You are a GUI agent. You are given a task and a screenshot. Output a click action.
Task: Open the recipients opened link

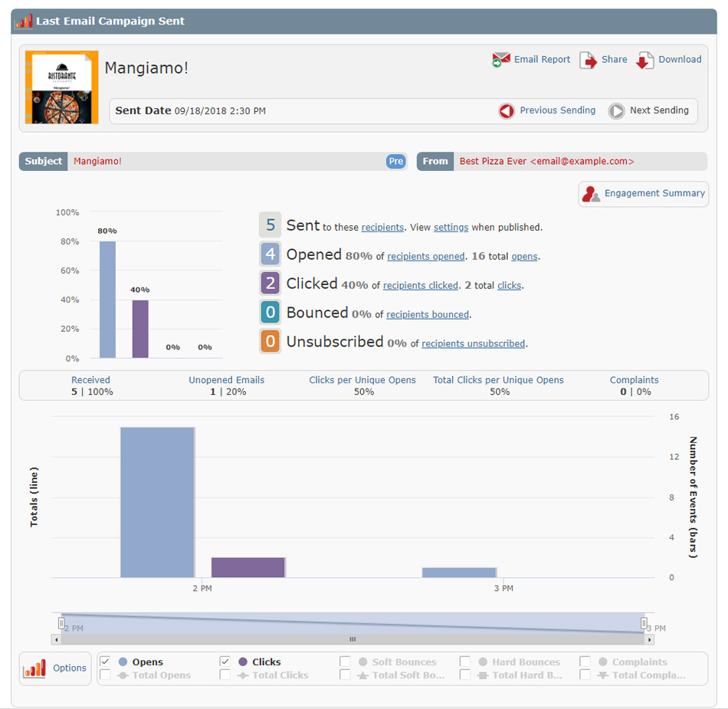(x=426, y=257)
